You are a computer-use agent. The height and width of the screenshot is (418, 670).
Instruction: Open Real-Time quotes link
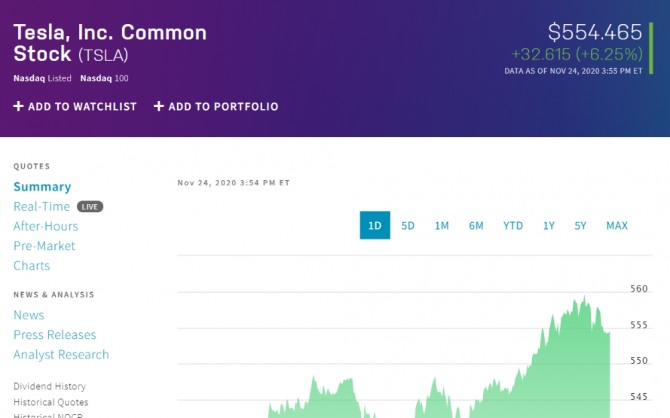point(42,207)
